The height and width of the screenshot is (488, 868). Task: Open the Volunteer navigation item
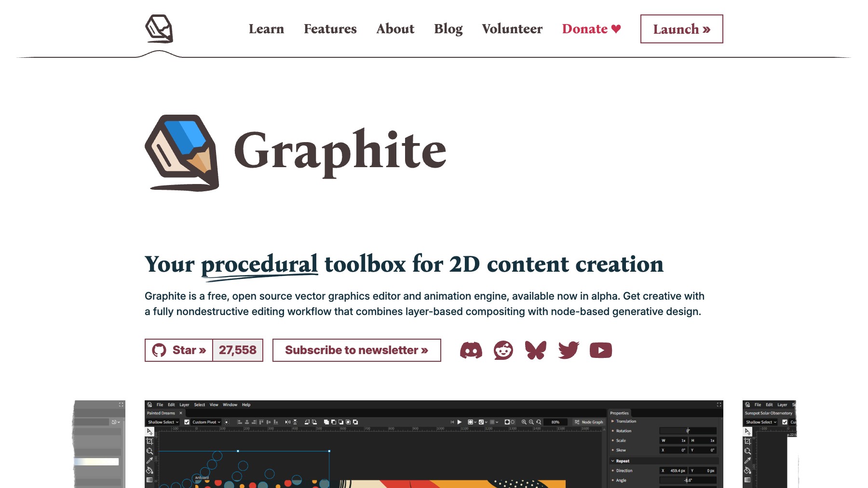pos(512,29)
